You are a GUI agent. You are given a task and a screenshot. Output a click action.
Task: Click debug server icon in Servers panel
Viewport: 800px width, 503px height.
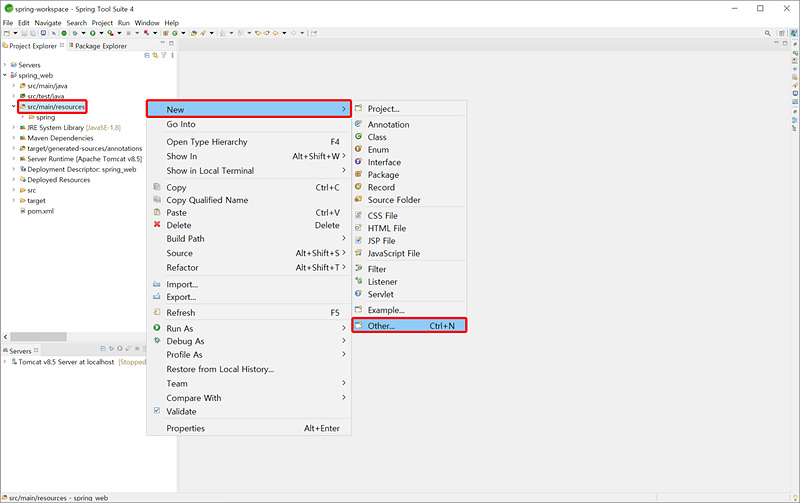point(111,348)
